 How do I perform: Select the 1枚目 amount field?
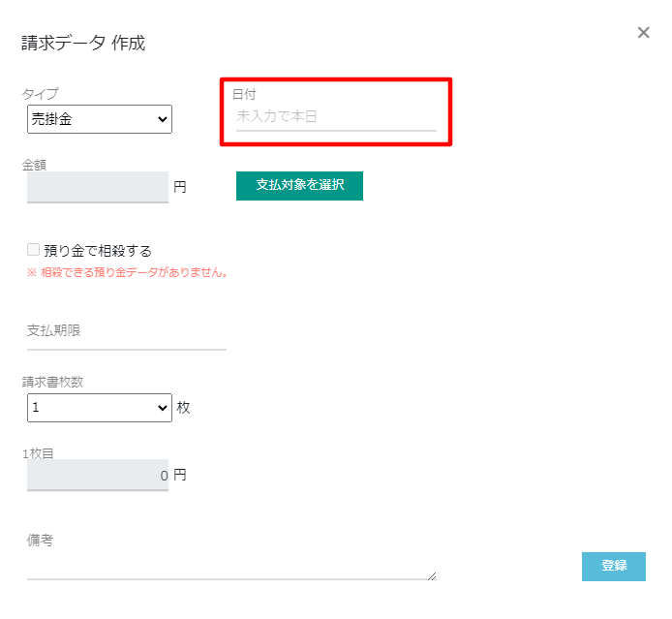click(x=97, y=476)
